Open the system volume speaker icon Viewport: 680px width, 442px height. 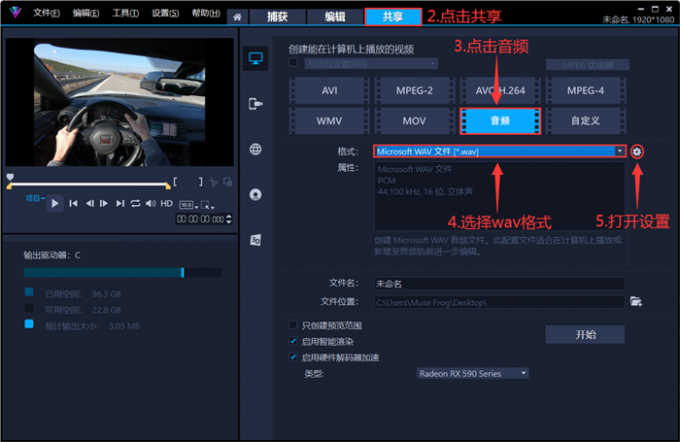(150, 203)
